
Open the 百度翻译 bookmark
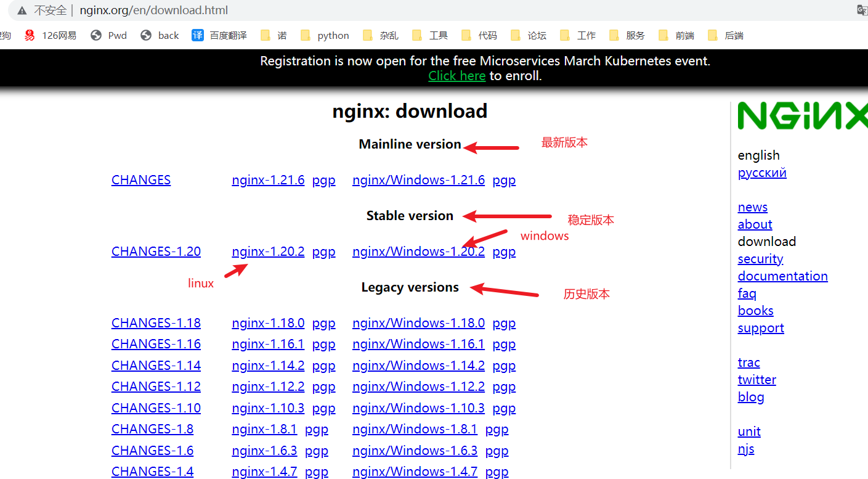click(x=219, y=35)
